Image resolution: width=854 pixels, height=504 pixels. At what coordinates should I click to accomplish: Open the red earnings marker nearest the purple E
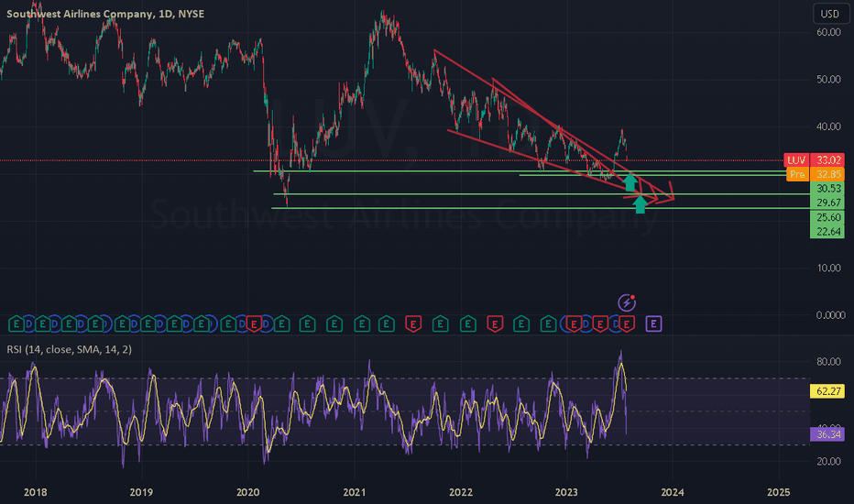coord(627,324)
